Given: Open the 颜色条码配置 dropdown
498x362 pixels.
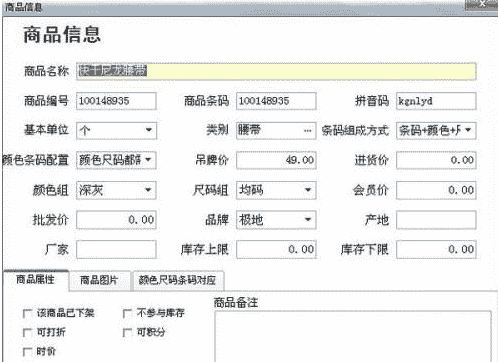Looking at the screenshot, I should pyautogui.click(x=149, y=160).
